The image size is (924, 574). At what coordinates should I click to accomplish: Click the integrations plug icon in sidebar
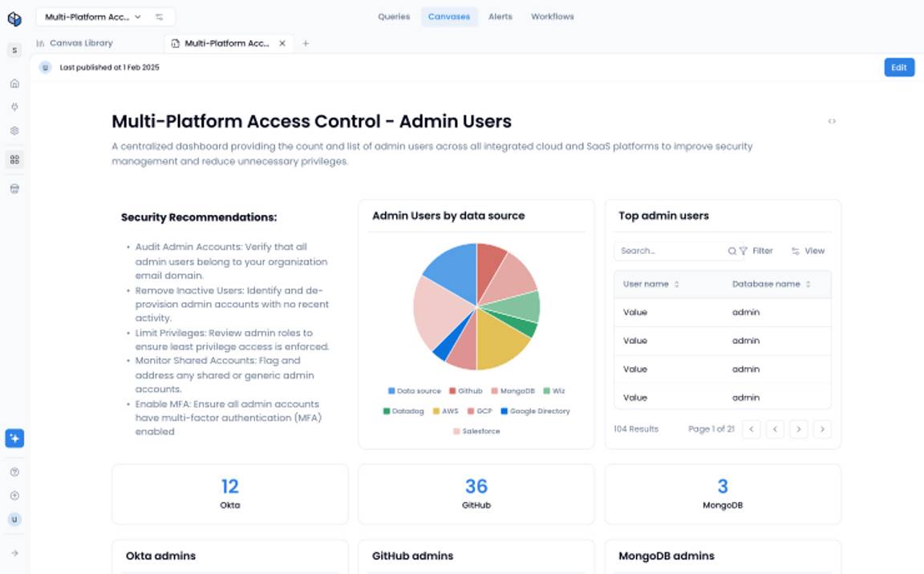(14, 107)
